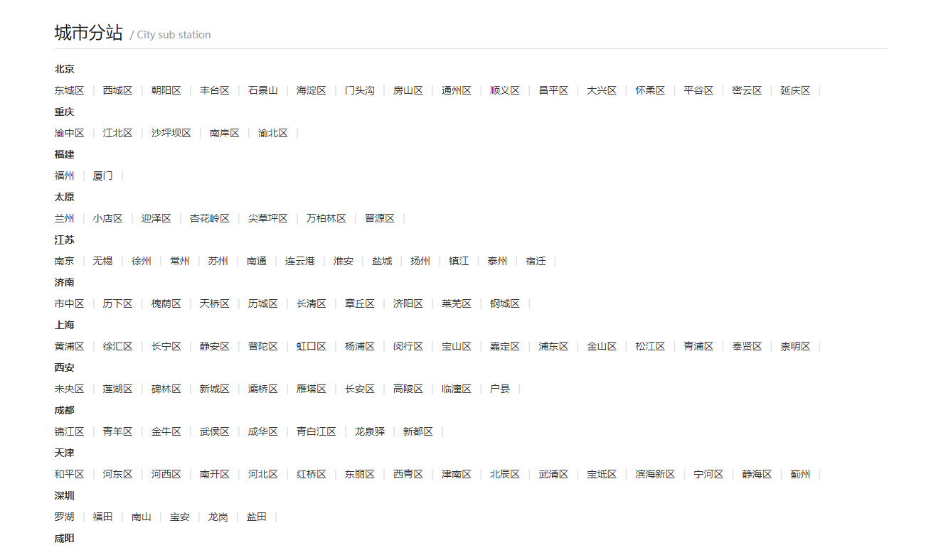Viewport: 926px width, 560px height.
Task: Select the 怀柔区 link
Action: click(x=649, y=90)
